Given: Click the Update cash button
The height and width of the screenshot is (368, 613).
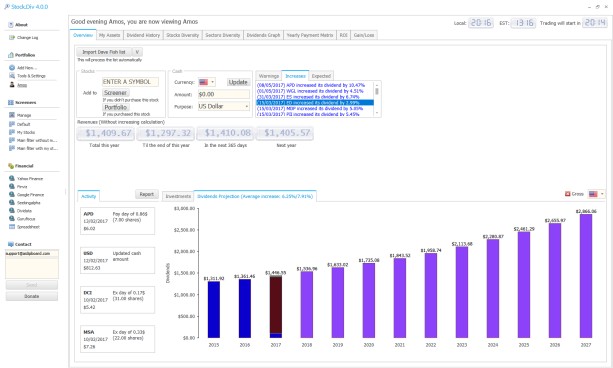Looking at the screenshot, I should click(238, 82).
